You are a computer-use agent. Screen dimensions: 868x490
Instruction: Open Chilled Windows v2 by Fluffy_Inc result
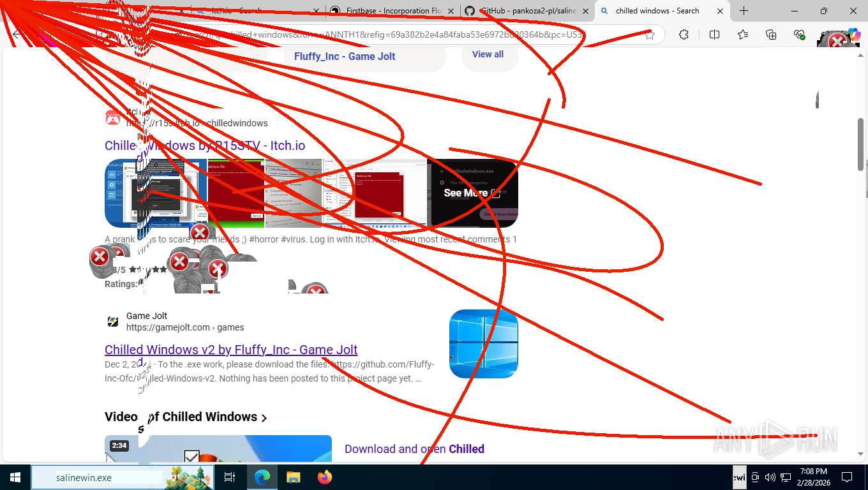(231, 350)
